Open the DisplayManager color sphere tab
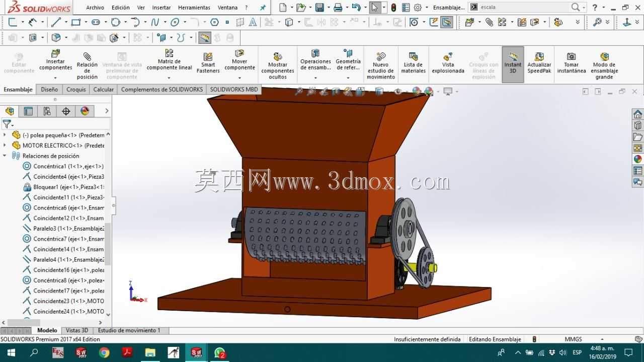 point(85,111)
